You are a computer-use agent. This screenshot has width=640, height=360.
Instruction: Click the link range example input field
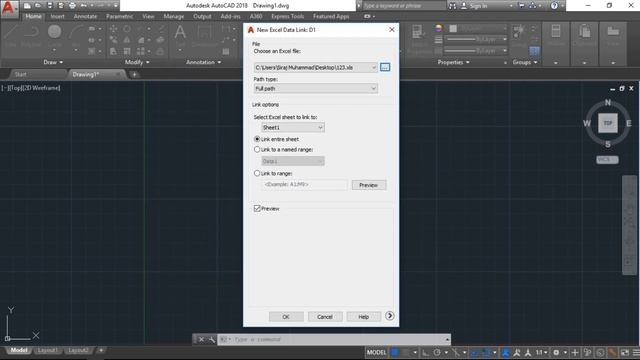point(304,185)
